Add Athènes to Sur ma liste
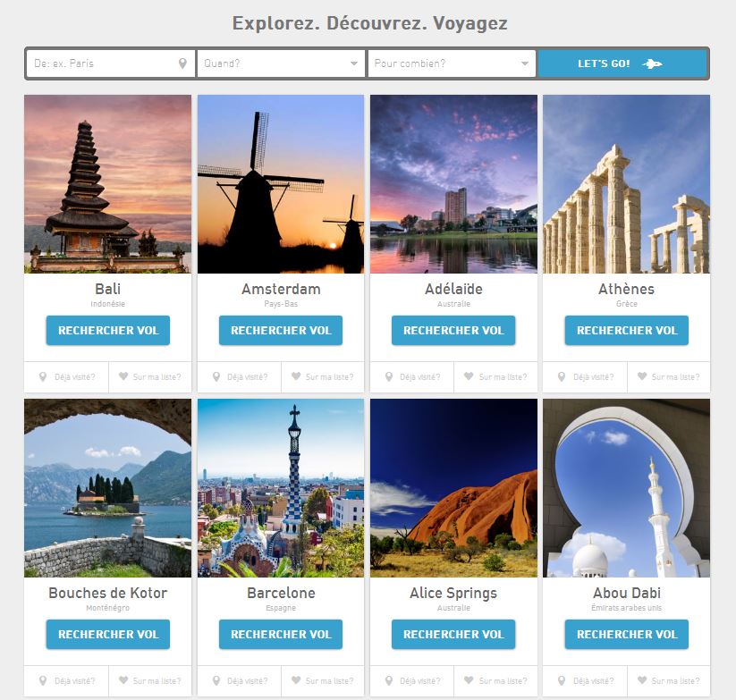This screenshot has height=700, width=736. tap(668, 376)
